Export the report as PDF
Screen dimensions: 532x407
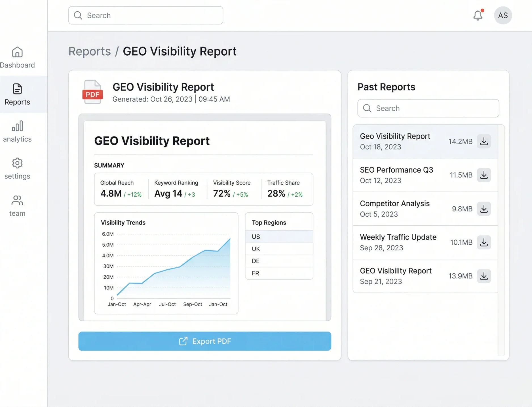pyautogui.click(x=205, y=341)
